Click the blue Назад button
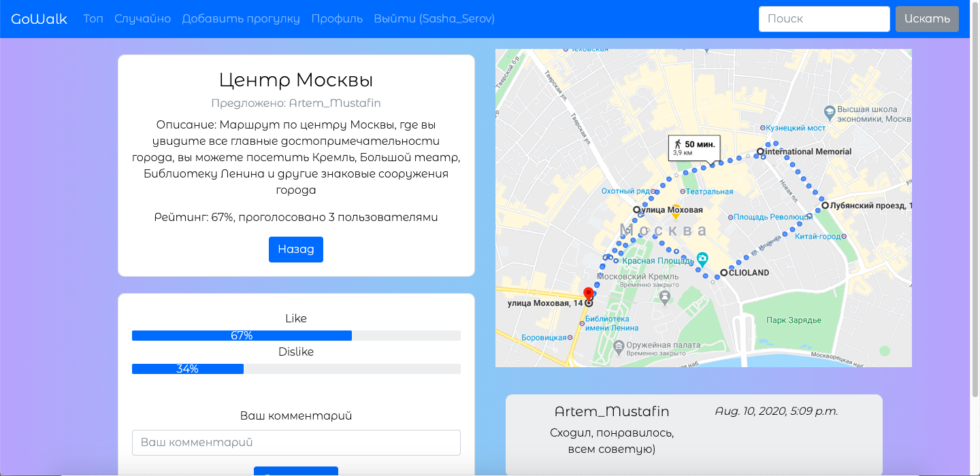This screenshot has width=980, height=476. coord(296,250)
